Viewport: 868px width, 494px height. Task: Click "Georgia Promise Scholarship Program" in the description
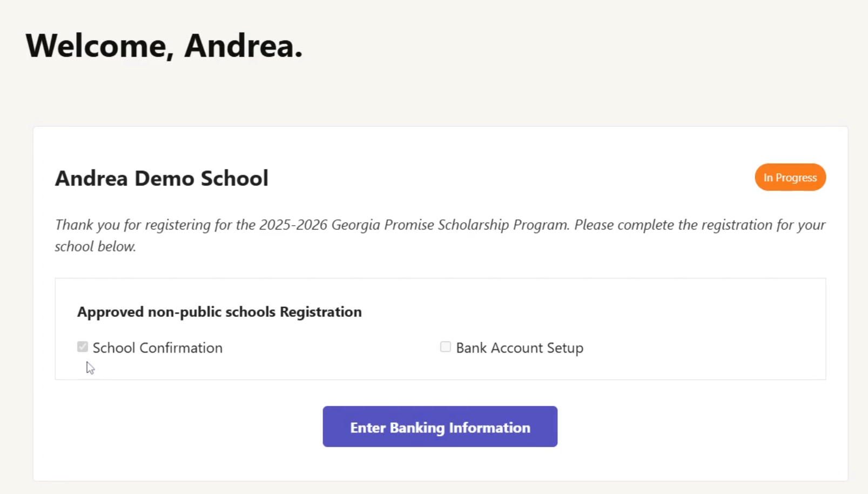coord(449,225)
